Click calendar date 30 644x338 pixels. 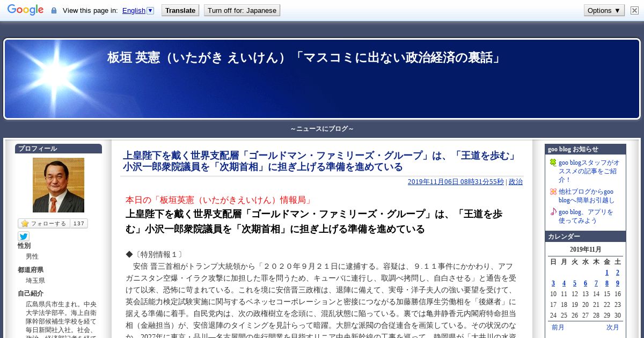pyautogui.click(x=618, y=315)
